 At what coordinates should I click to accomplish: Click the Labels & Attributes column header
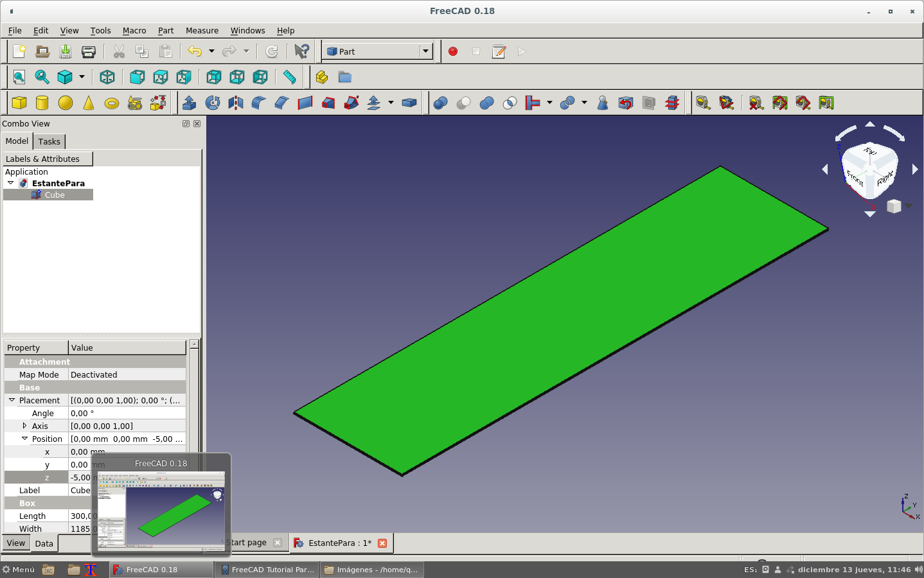48,159
